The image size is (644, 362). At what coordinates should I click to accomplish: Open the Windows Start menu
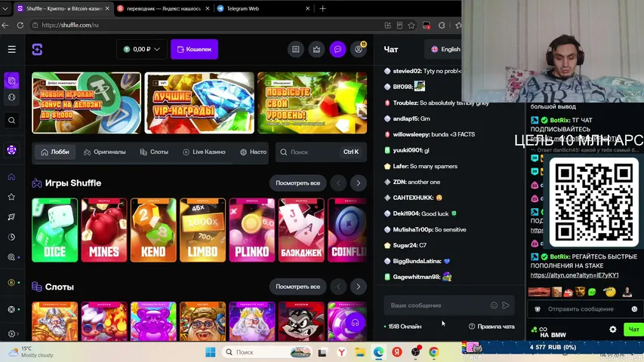(211, 352)
